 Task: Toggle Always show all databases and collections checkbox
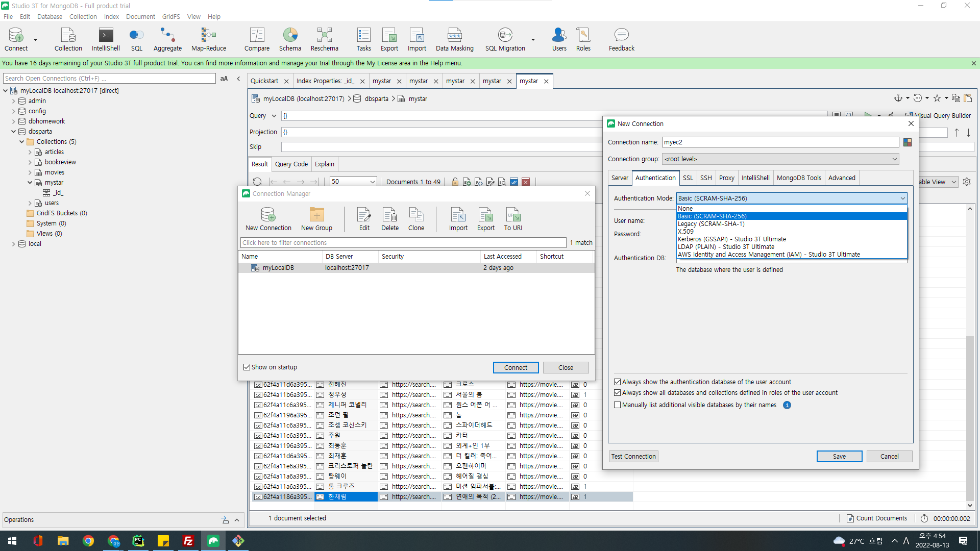(x=617, y=393)
